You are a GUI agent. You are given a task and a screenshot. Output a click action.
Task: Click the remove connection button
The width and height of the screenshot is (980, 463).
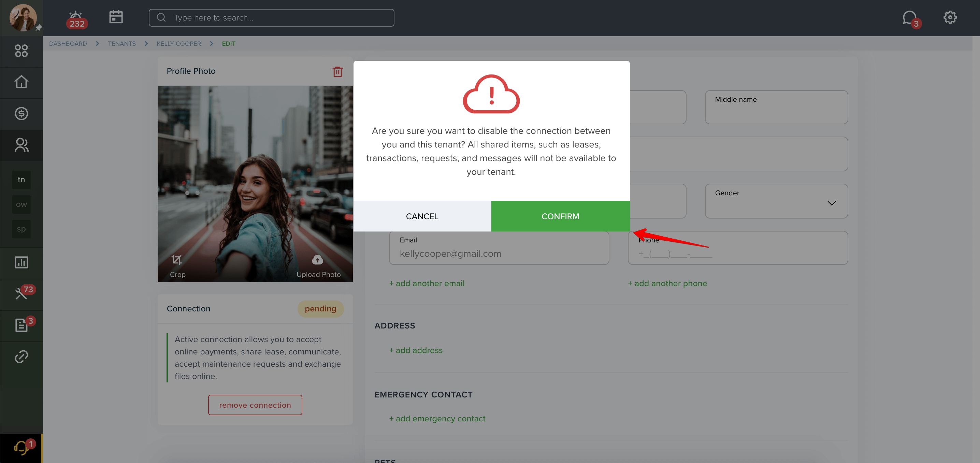(x=255, y=405)
